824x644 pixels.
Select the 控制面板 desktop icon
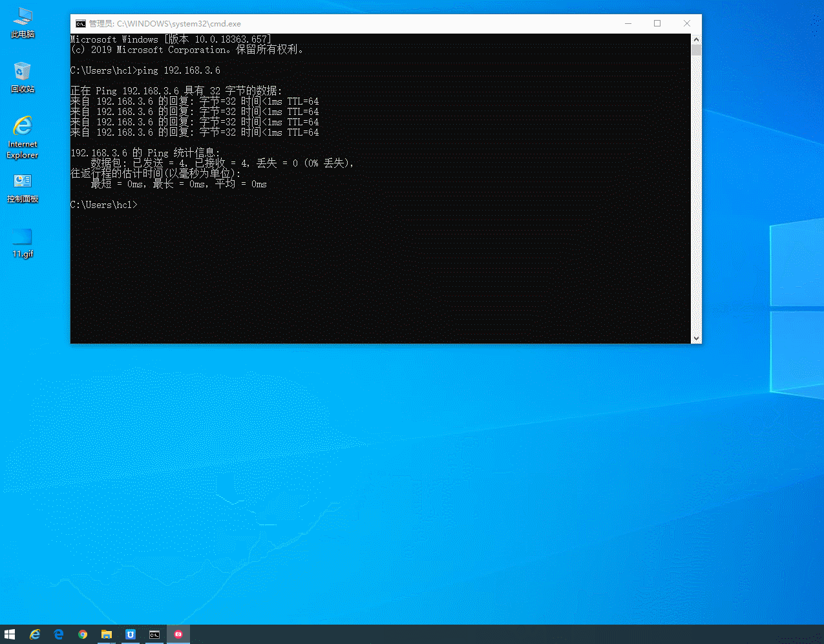23,188
